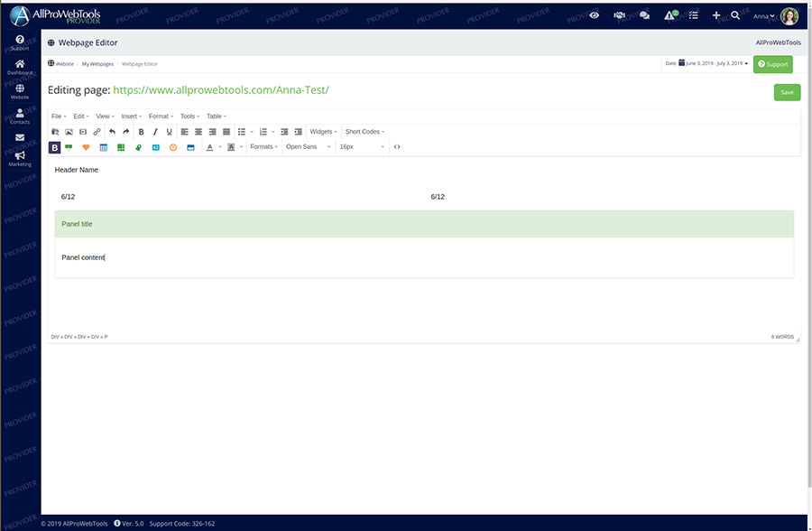Align text right
The image size is (812, 531).
tap(212, 132)
